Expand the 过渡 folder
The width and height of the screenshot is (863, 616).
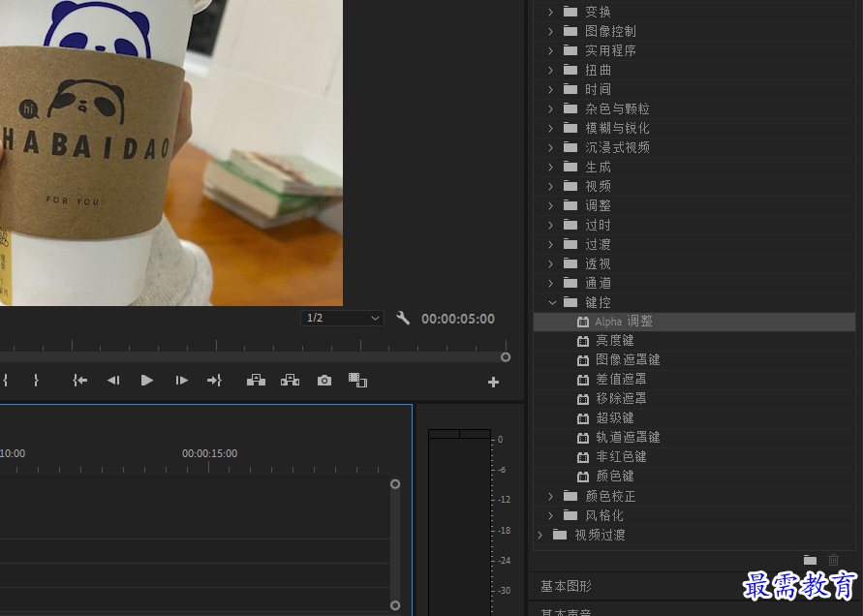[x=550, y=244]
